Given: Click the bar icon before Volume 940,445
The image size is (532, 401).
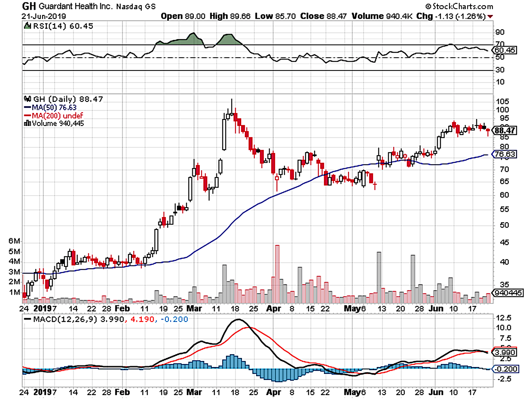Looking at the screenshot, I should [28, 123].
